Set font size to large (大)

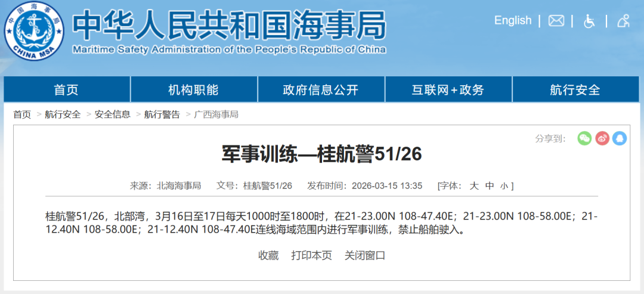click(x=474, y=186)
